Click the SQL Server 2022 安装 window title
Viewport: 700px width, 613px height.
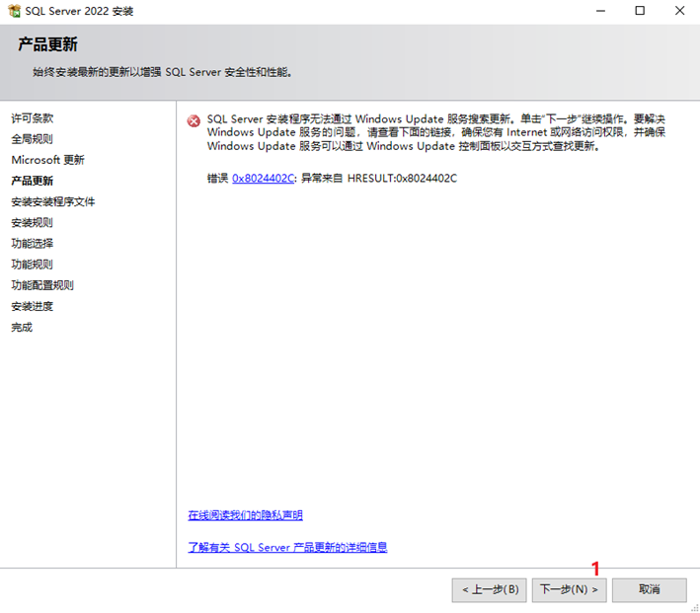click(x=79, y=11)
